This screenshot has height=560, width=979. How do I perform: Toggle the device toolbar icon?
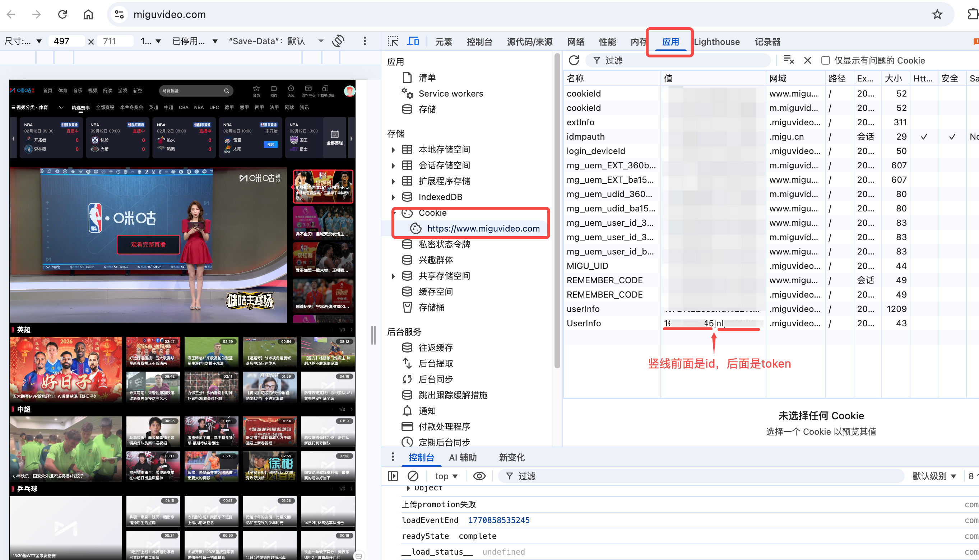413,41
